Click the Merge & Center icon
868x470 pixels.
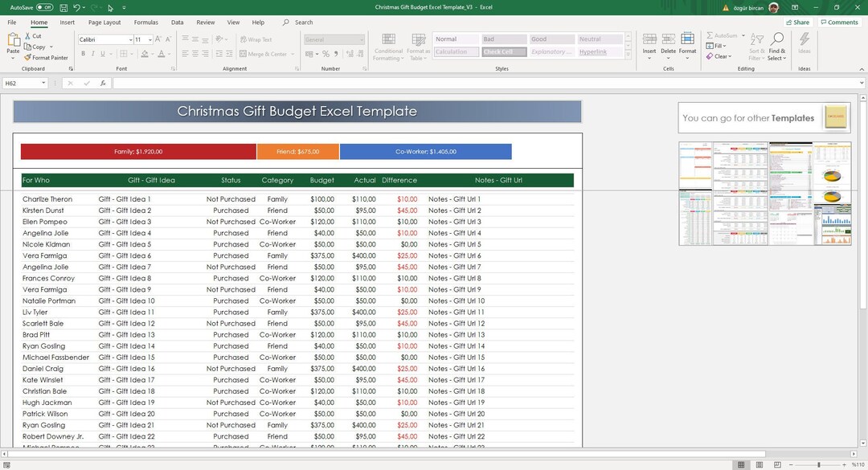tap(257, 53)
